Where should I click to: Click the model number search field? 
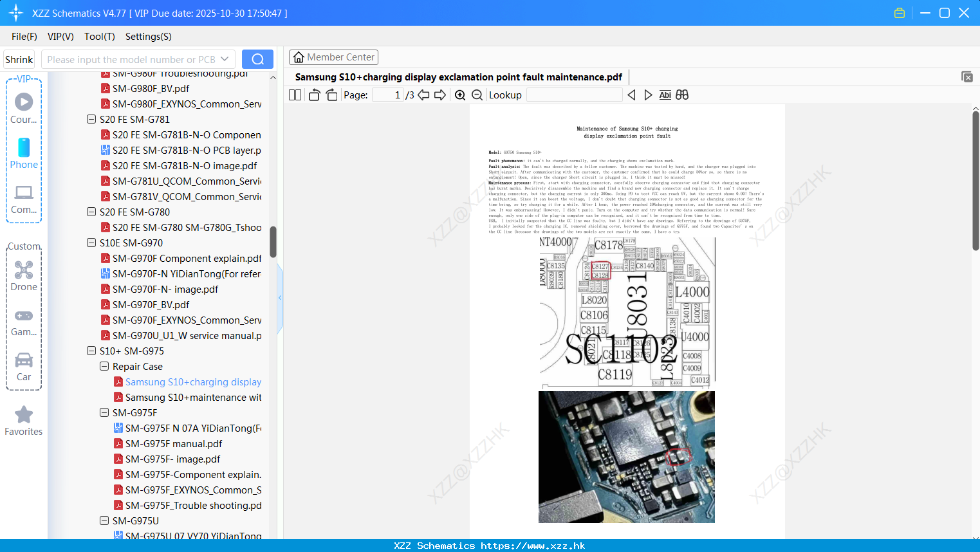click(131, 59)
